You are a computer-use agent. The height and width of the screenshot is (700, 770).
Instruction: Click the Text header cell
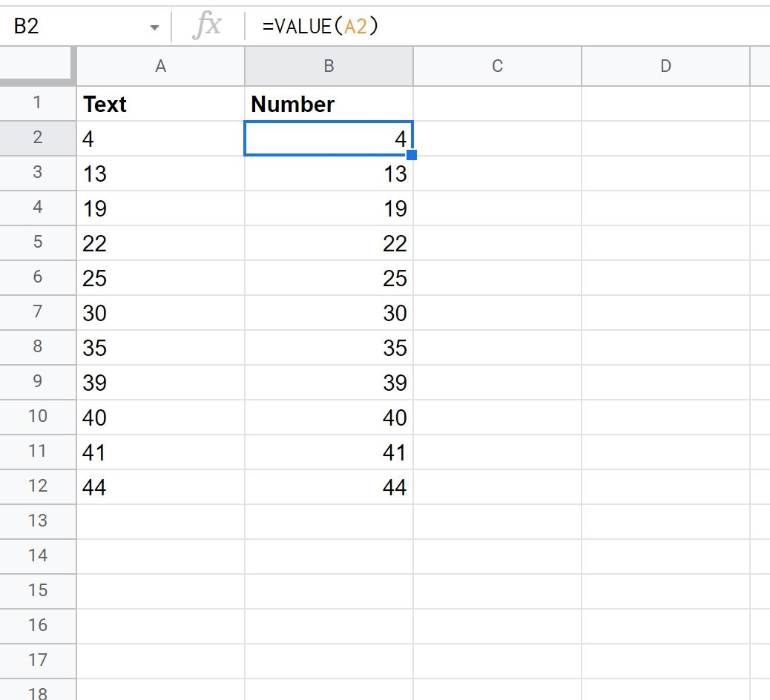click(x=160, y=104)
